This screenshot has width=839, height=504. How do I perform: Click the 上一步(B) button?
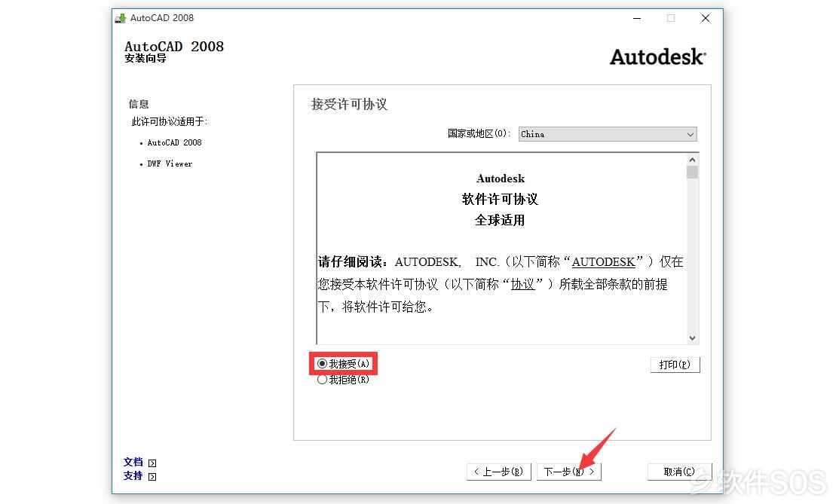click(x=499, y=472)
